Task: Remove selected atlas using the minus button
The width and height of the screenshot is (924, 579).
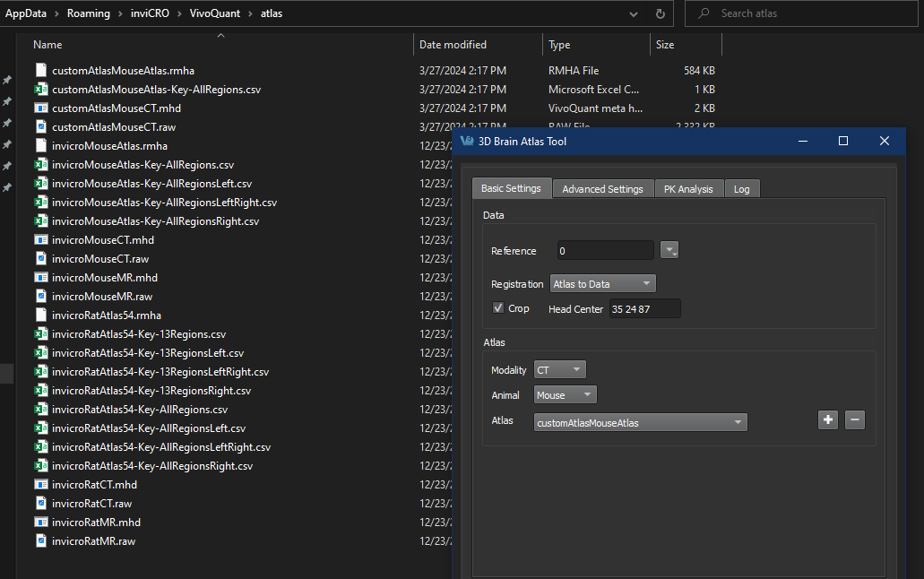Action: coord(854,419)
